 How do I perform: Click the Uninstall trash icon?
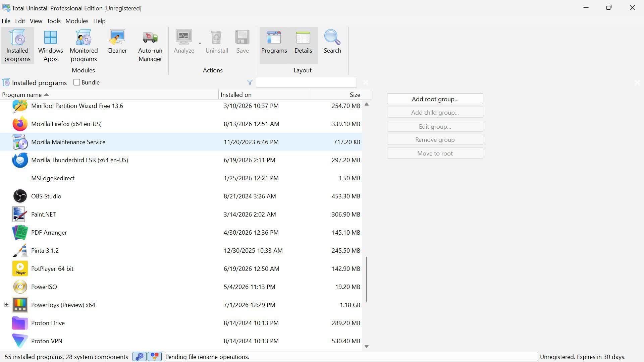point(217,37)
